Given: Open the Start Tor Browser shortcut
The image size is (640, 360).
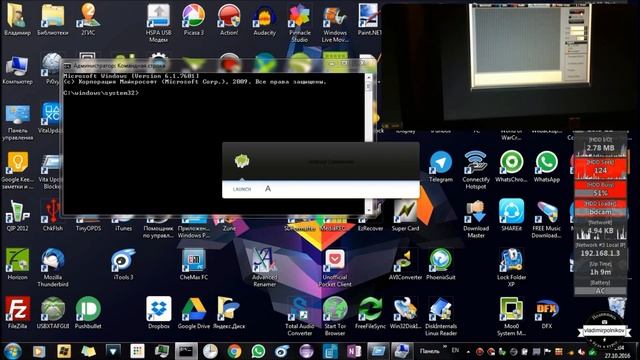Looking at the screenshot, I should pyautogui.click(x=335, y=316).
